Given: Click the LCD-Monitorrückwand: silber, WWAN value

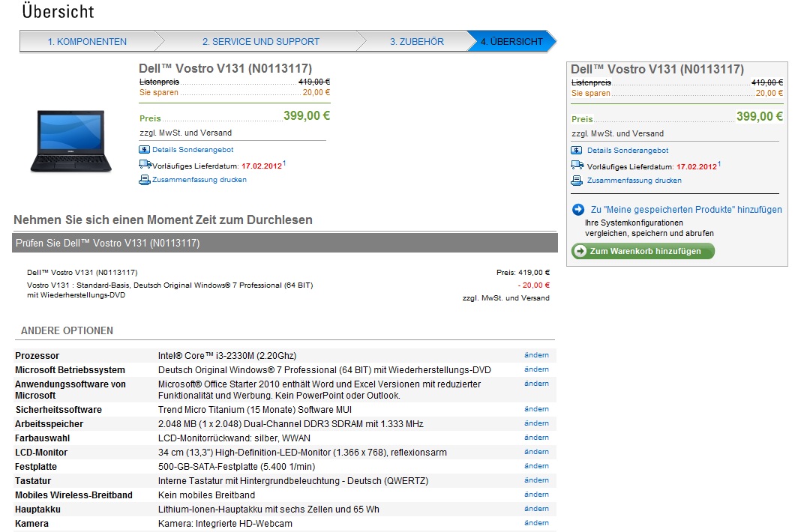Looking at the screenshot, I should tap(234, 438).
